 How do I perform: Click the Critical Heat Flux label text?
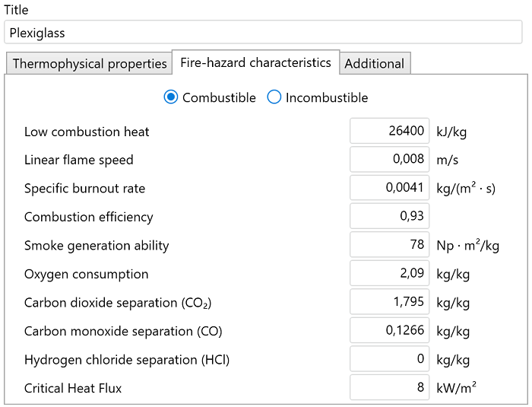coord(73,388)
